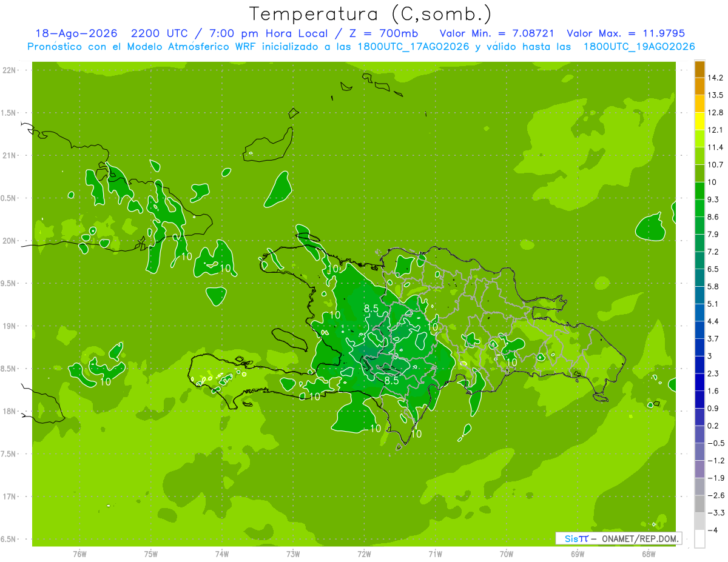Click the '19N' latitude axis label

coord(10,326)
